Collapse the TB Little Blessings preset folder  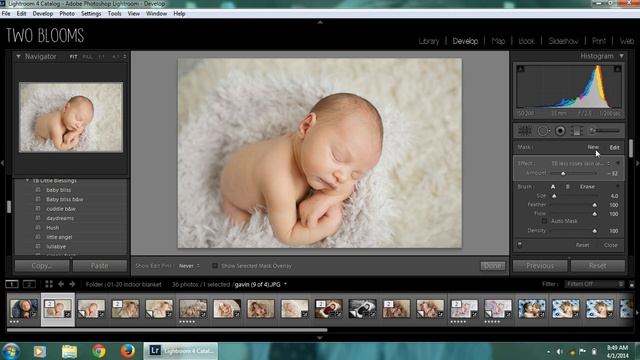click(27, 180)
